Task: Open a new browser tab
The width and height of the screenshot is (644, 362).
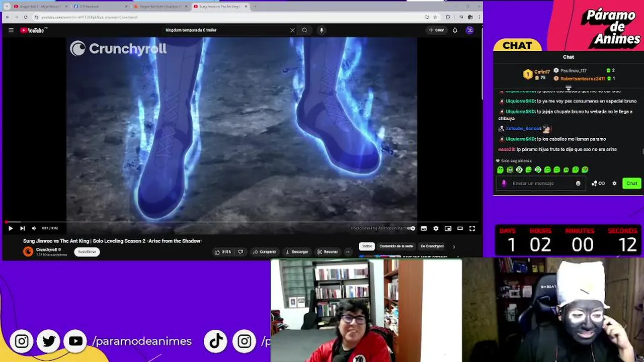Action: 255,7
